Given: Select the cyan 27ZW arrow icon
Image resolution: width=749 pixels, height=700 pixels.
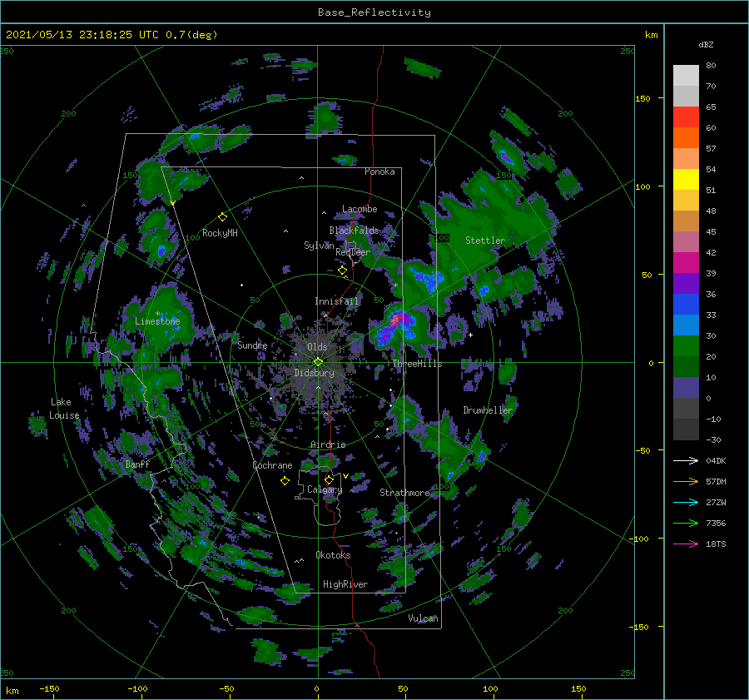Looking at the screenshot, I should point(686,502).
